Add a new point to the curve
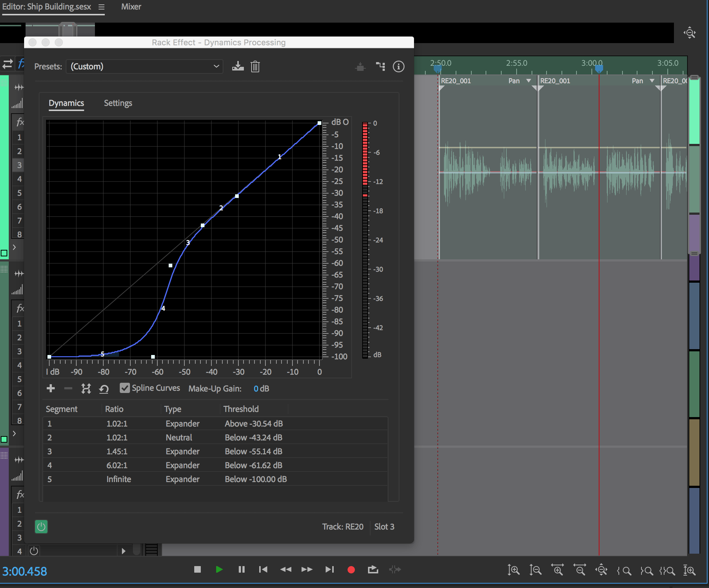This screenshot has height=588, width=709. coord(51,388)
